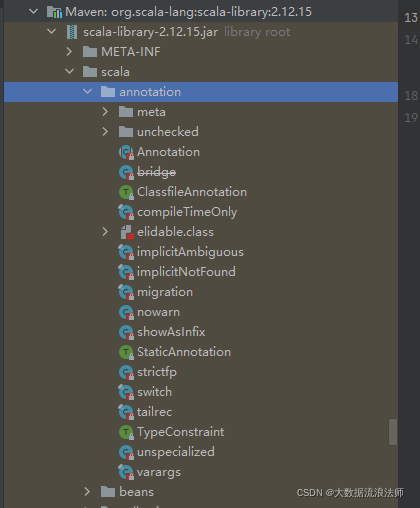420x508 pixels.
Task: Open the nowarn class
Action: [159, 312]
